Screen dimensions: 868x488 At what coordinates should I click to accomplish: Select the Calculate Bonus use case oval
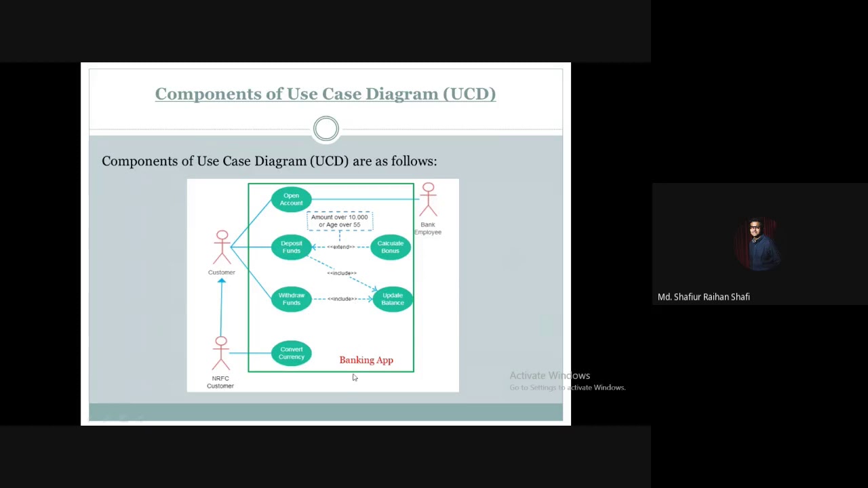(390, 247)
